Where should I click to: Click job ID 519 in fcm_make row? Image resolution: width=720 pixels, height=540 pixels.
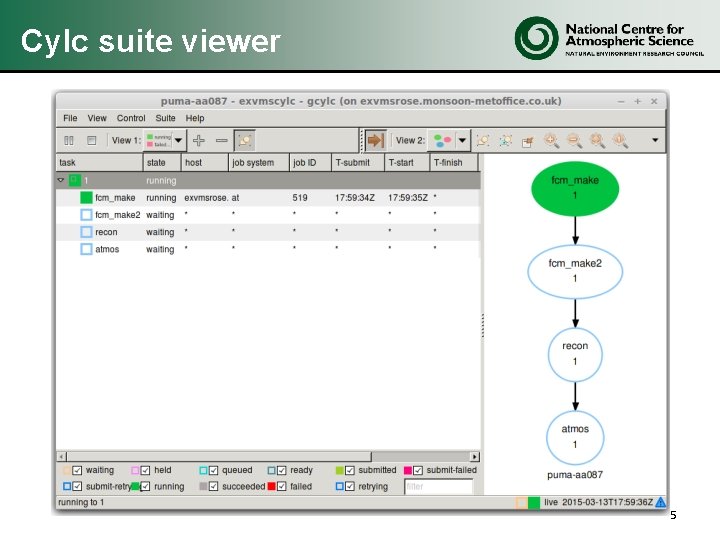[x=300, y=197]
